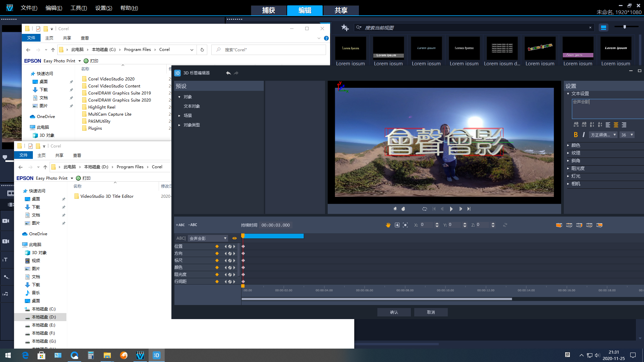Open the 3D Title Editor taskbar icon

[x=156, y=355]
